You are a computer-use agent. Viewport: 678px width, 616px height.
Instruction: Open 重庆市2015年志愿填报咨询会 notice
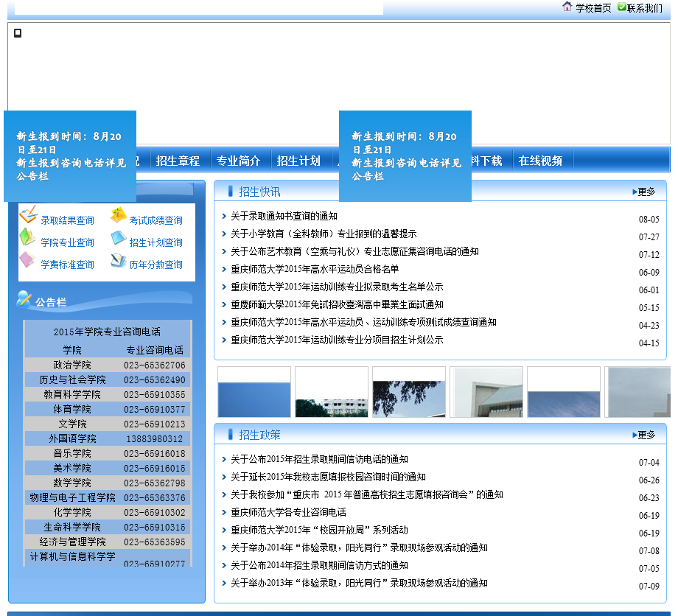[x=367, y=494]
